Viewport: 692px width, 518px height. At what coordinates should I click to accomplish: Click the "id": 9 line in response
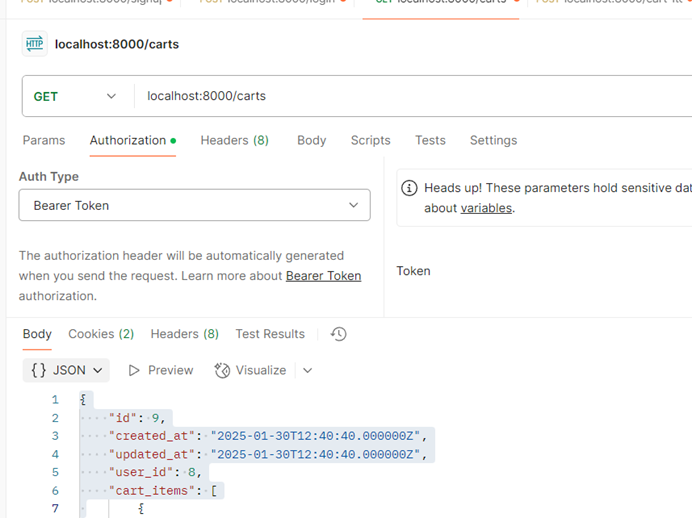137,418
